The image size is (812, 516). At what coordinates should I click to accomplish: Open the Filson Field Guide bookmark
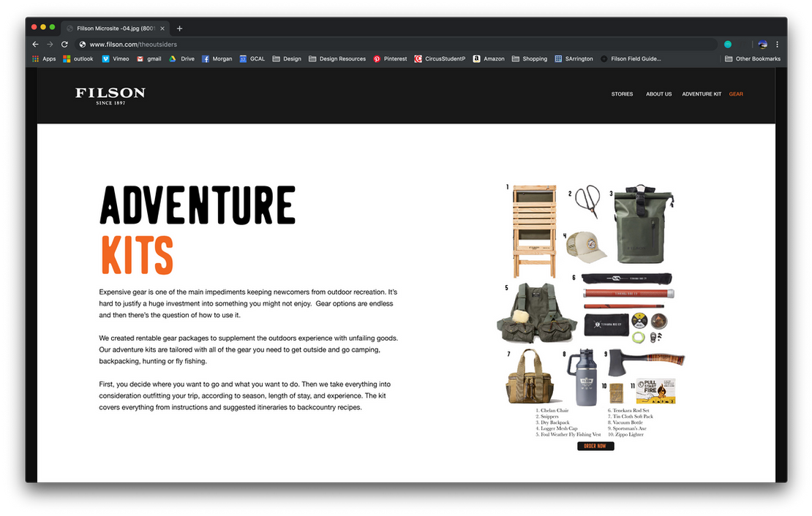pyautogui.click(x=631, y=59)
